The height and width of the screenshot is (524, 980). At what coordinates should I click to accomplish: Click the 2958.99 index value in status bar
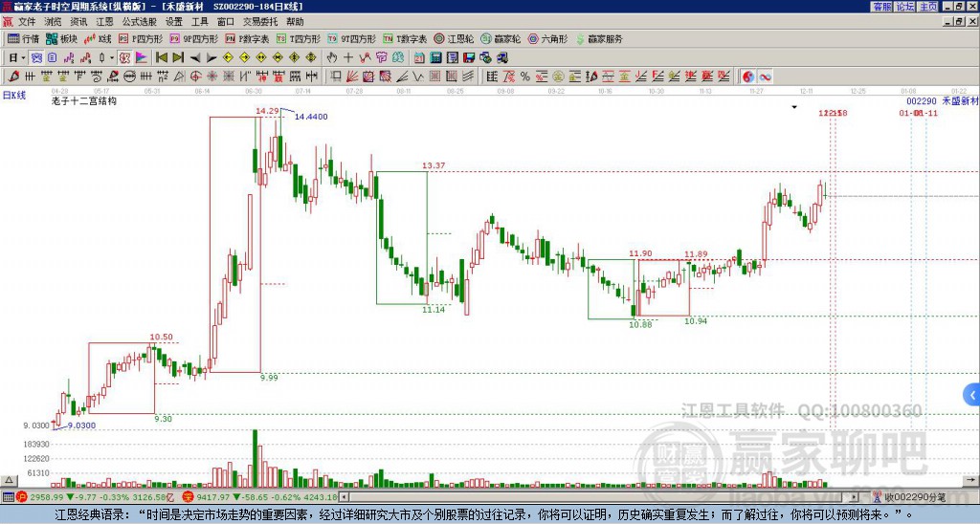(47, 497)
